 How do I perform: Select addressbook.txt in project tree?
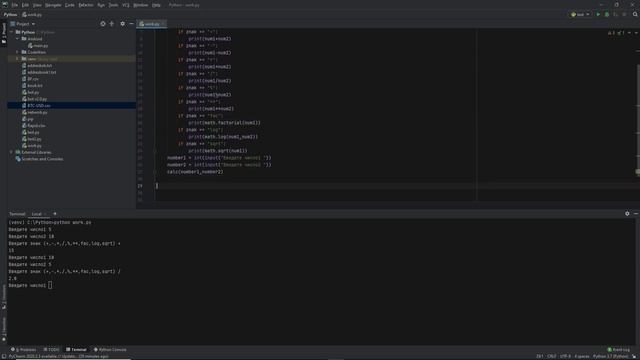pos(37,66)
